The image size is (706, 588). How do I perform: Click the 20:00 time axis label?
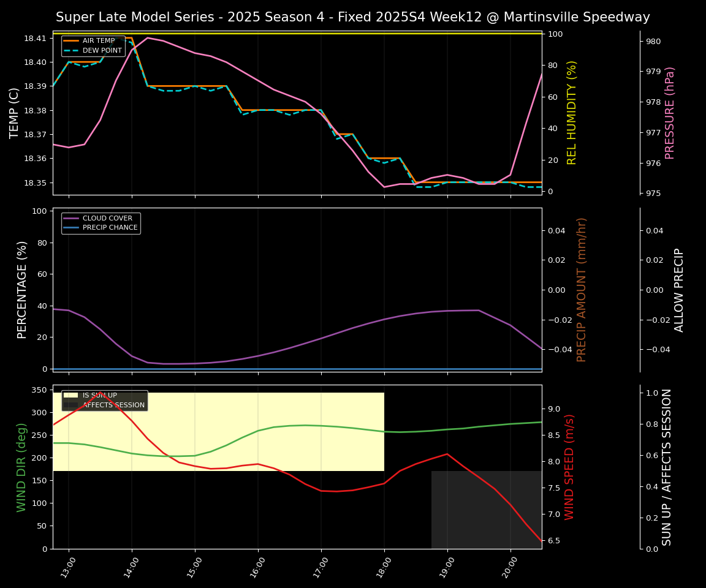(510, 568)
